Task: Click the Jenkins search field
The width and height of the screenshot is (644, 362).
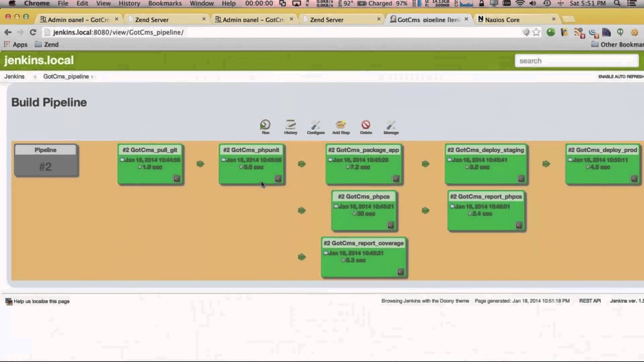Action: (577, 60)
